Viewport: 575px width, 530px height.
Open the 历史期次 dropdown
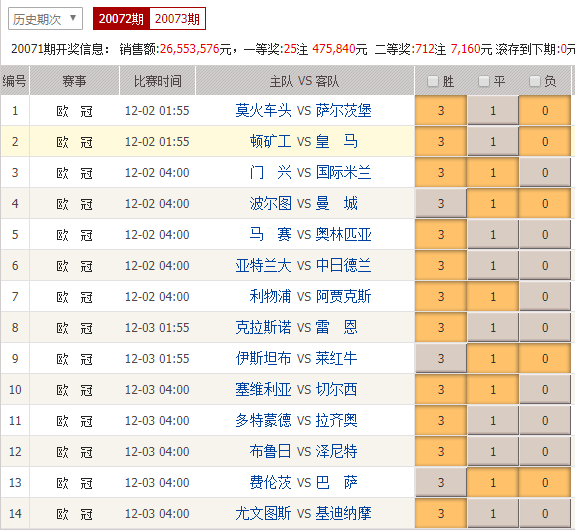click(x=45, y=18)
